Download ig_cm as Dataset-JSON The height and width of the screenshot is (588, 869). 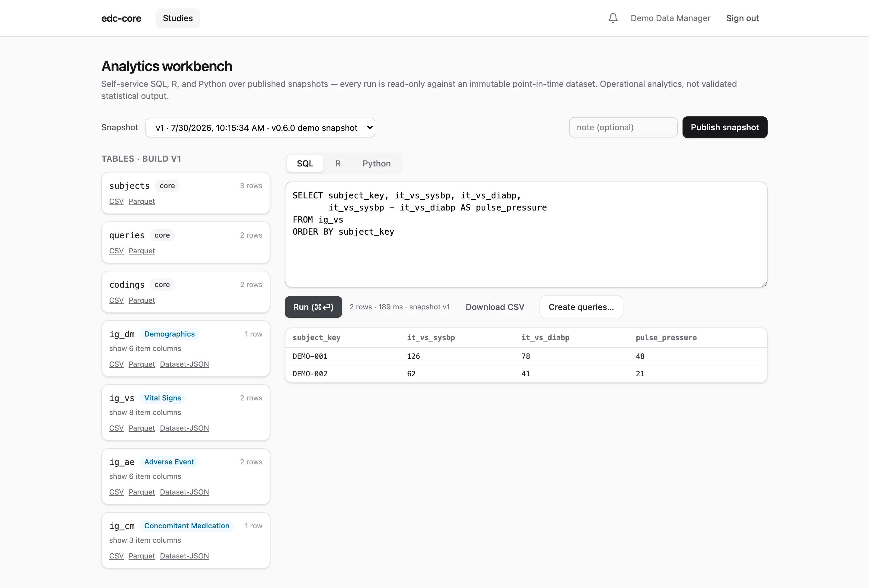184,556
